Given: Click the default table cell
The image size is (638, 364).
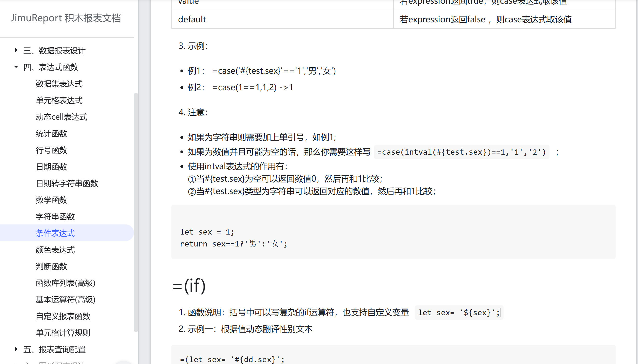Looking at the screenshot, I should [x=282, y=19].
